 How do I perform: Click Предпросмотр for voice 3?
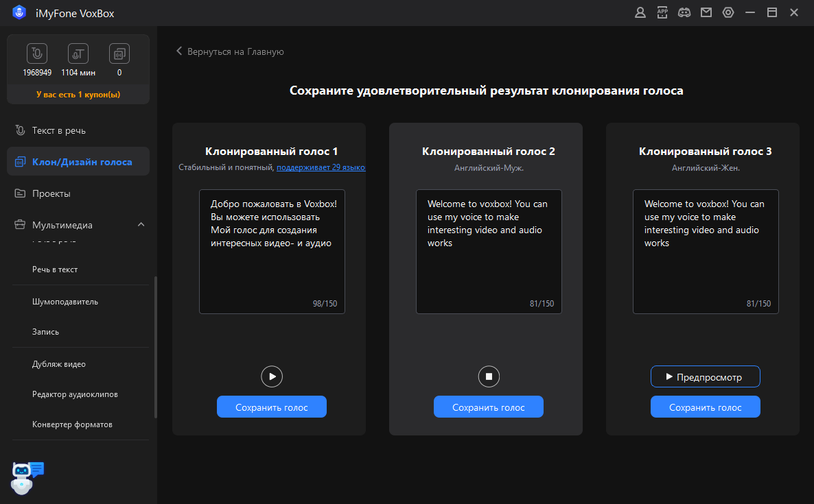pyautogui.click(x=706, y=376)
